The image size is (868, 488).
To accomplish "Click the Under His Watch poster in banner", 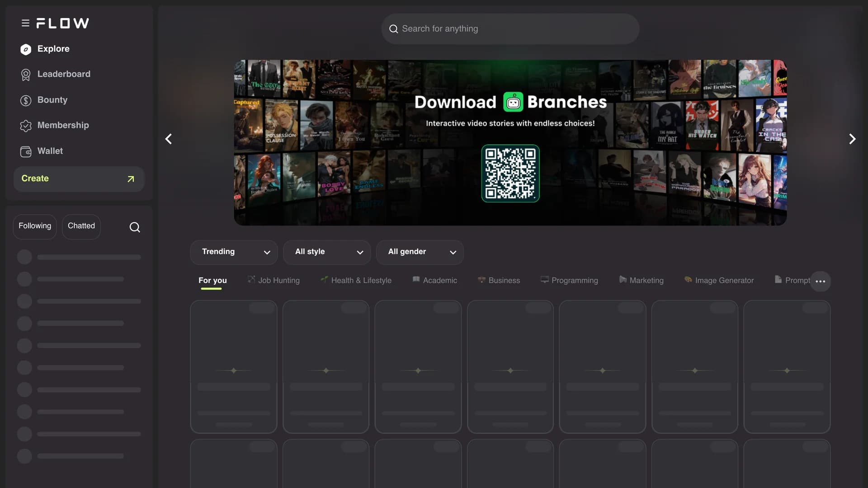I will pyautogui.click(x=702, y=126).
